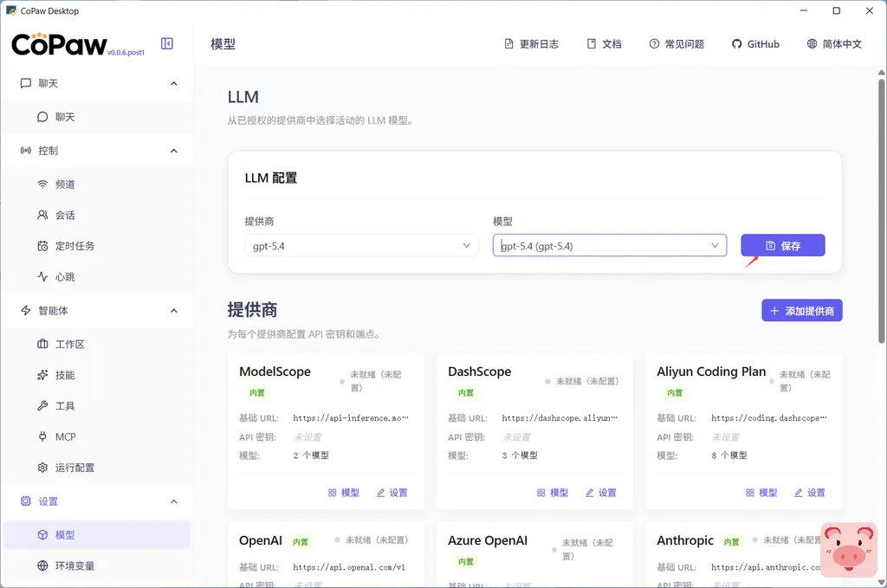Click the DashScope provider title
This screenshot has width=887, height=588.
point(479,372)
